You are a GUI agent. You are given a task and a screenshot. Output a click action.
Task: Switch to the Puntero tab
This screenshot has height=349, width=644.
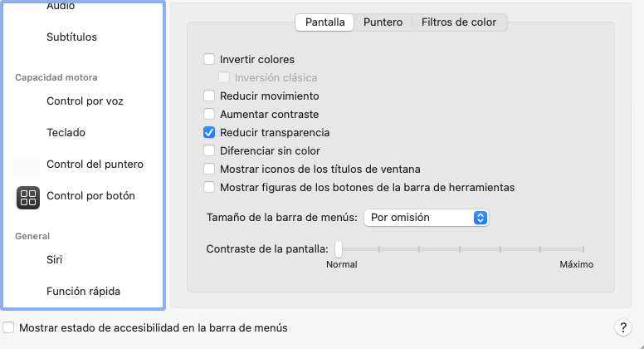click(383, 22)
